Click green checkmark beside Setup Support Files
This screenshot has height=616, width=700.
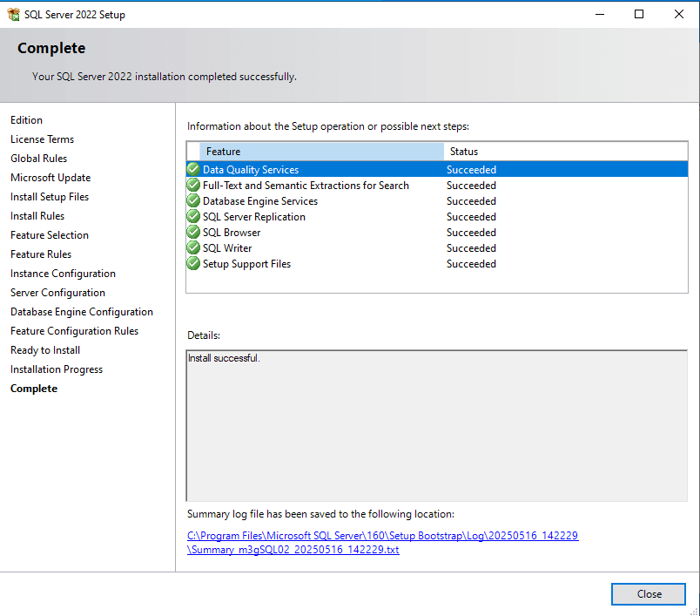pyautogui.click(x=193, y=263)
